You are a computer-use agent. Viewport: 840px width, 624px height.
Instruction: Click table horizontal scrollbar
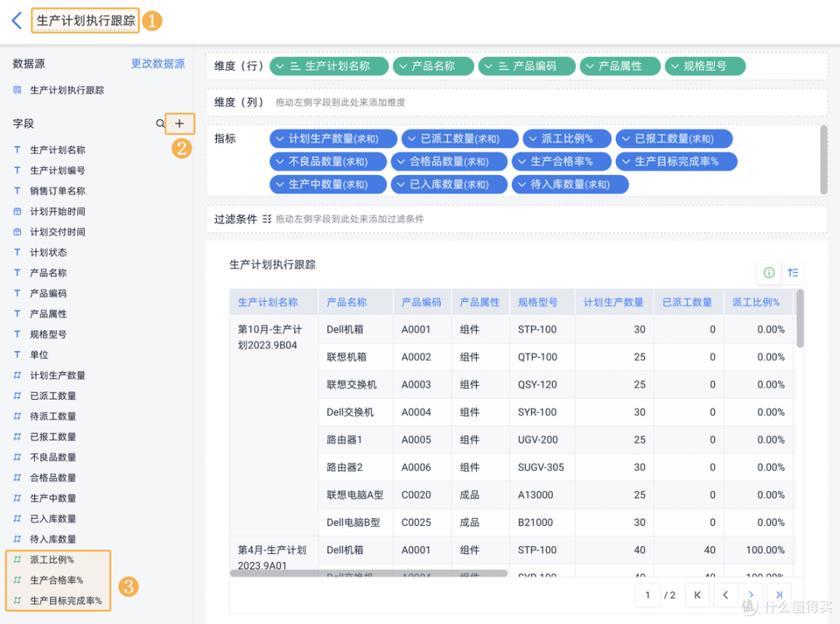tap(369, 573)
